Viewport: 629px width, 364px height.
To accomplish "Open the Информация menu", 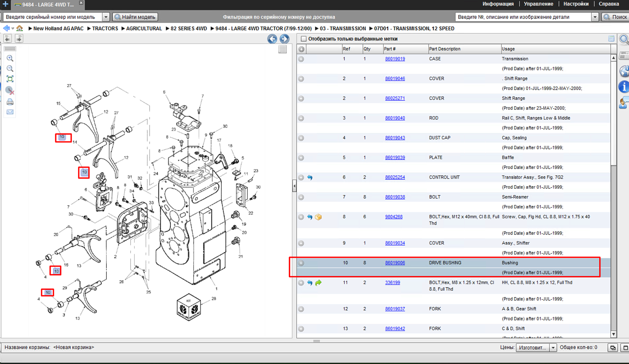I will [498, 4].
